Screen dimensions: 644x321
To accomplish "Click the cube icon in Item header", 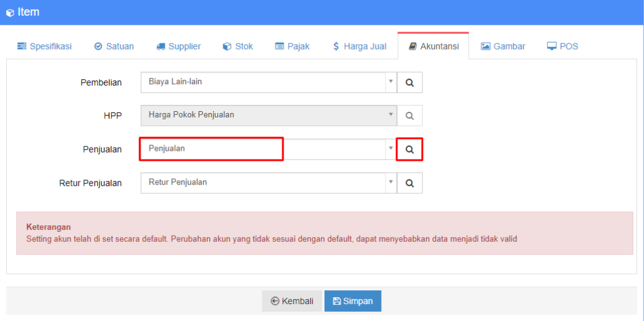I will pos(9,13).
